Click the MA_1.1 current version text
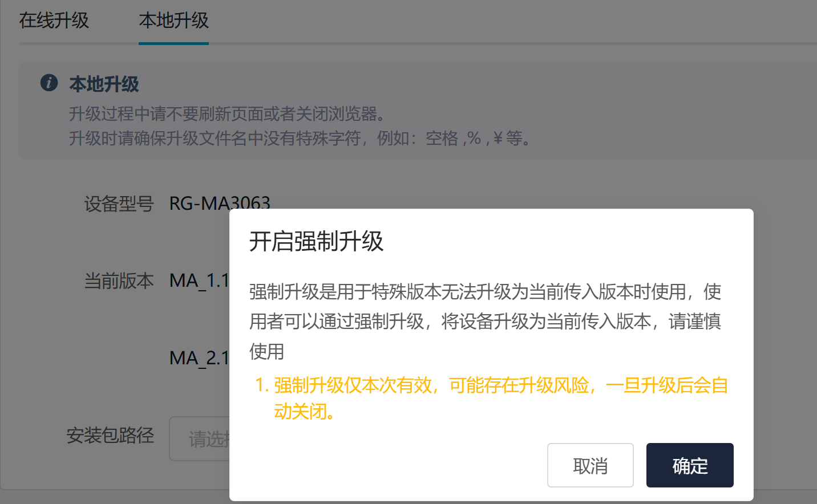817x504 pixels. [x=199, y=281]
